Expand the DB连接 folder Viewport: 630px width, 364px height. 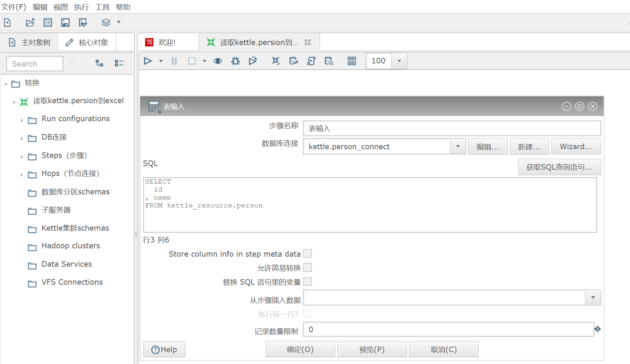(x=21, y=138)
